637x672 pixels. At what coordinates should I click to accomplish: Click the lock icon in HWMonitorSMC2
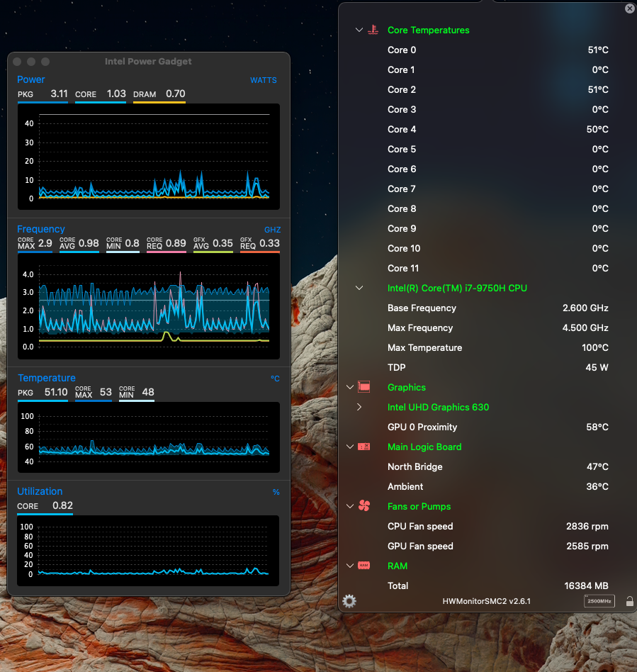coord(629,601)
